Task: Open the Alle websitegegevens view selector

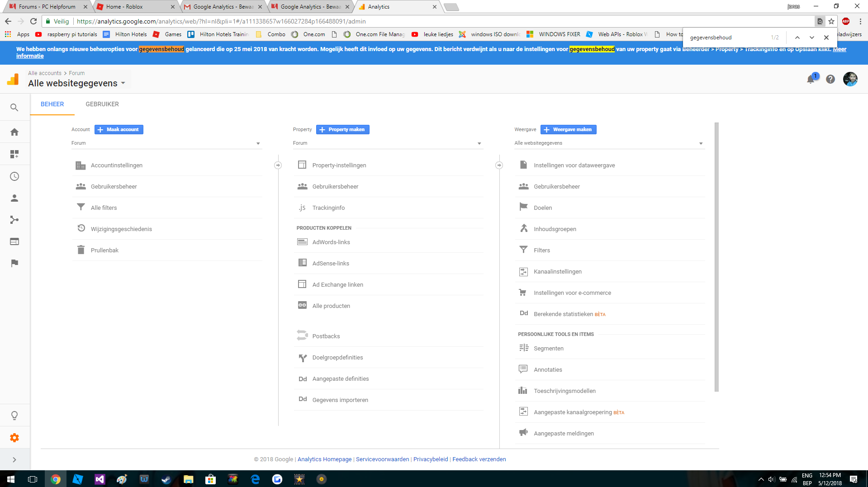Action: (x=76, y=83)
